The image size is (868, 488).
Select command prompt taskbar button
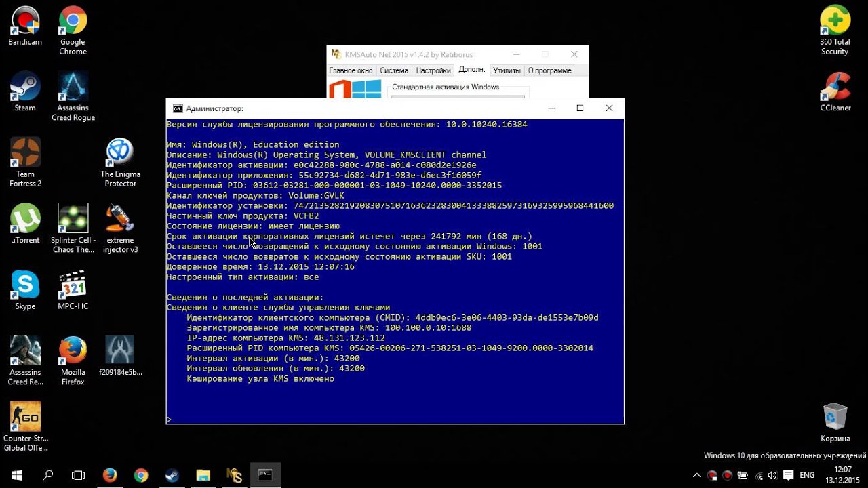coord(266,475)
